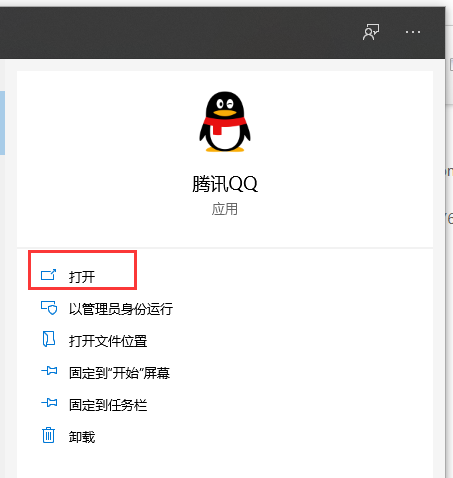The height and width of the screenshot is (478, 453).
Task: Open the three-dots more options menu
Action: [413, 32]
